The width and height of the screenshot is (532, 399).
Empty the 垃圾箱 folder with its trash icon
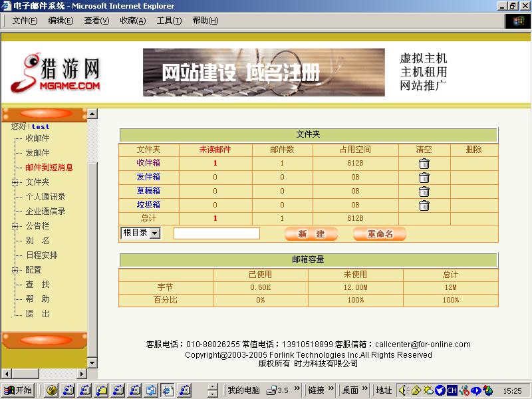pos(424,205)
